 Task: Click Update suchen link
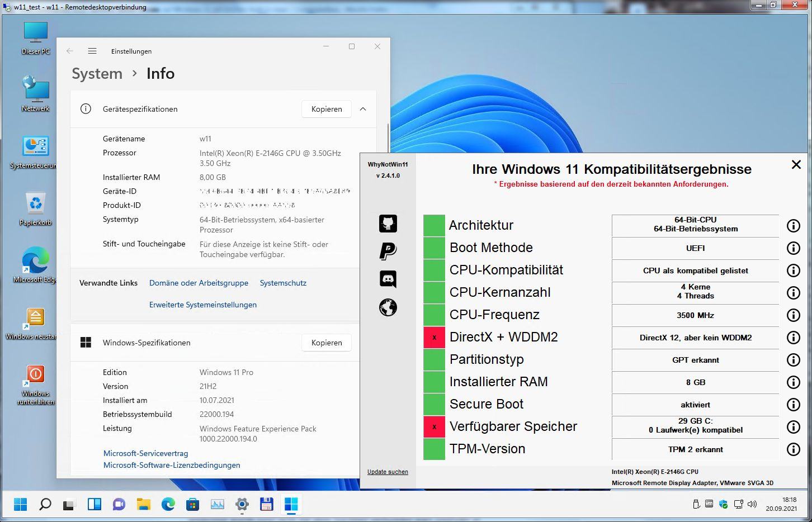tap(388, 472)
